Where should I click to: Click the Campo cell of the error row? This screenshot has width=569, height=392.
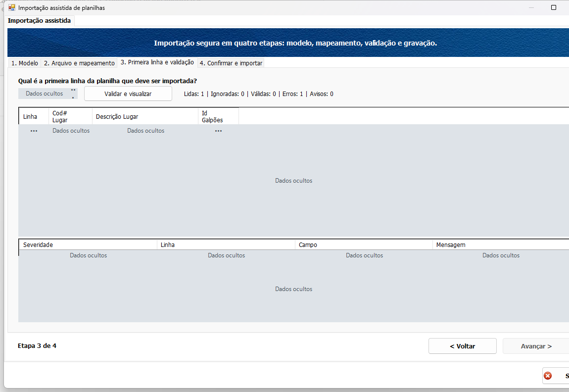click(x=364, y=255)
